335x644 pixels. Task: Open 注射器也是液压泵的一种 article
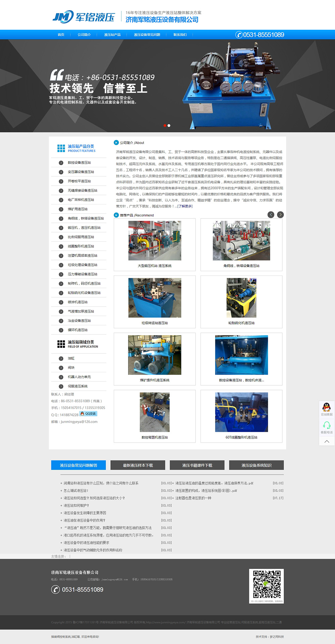(x=193, y=498)
